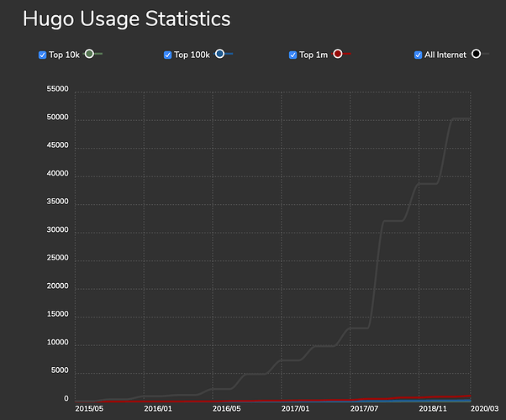
Task: Click the 50000 y-axis label
Action: coord(58,117)
